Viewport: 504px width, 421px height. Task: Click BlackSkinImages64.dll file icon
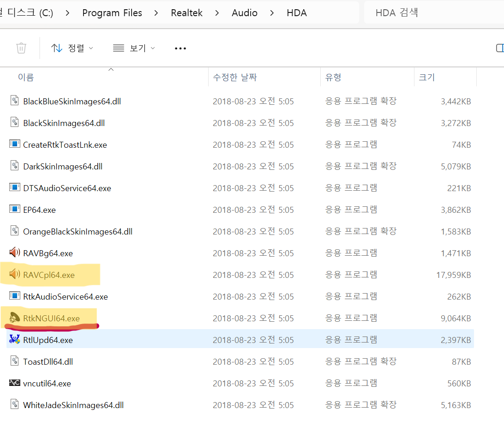[14, 122]
